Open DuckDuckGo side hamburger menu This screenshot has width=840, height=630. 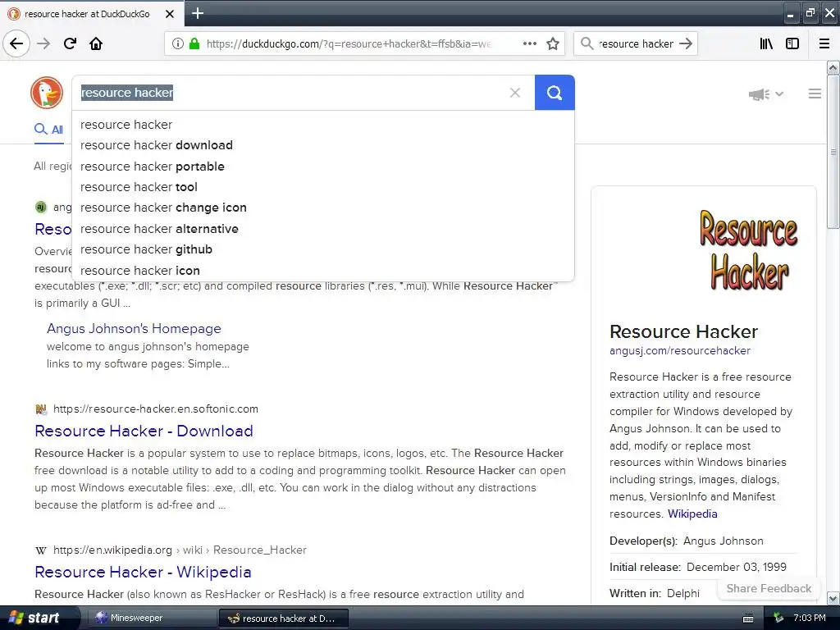click(x=815, y=94)
